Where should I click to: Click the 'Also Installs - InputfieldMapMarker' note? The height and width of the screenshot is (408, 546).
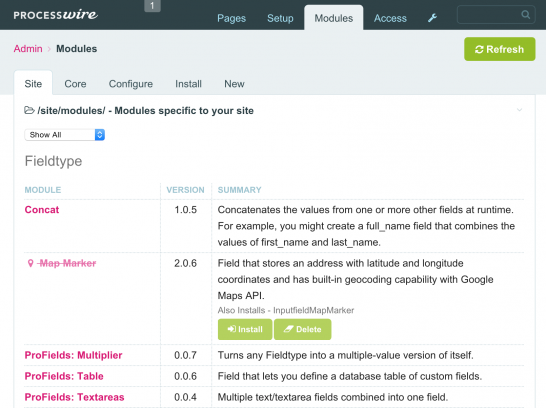(x=286, y=310)
